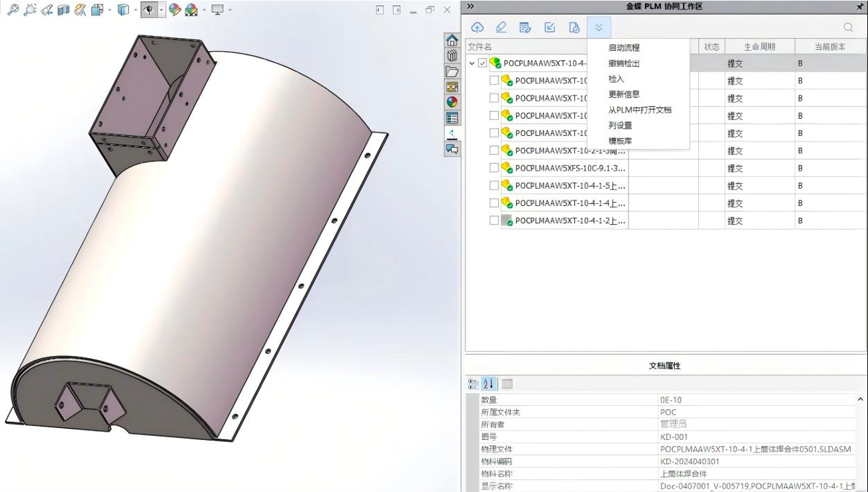
Task: Open the Hide/Show Items dropdown arrow
Action: click(x=161, y=10)
